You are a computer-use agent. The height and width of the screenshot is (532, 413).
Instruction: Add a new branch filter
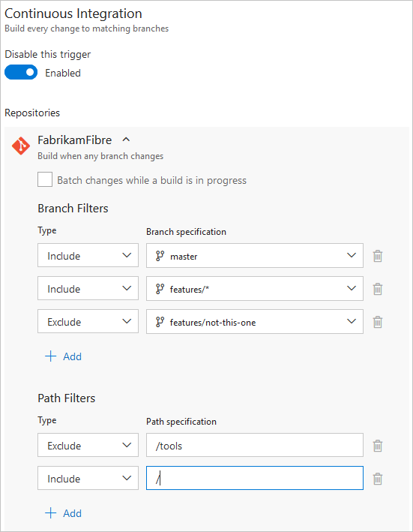coord(64,356)
